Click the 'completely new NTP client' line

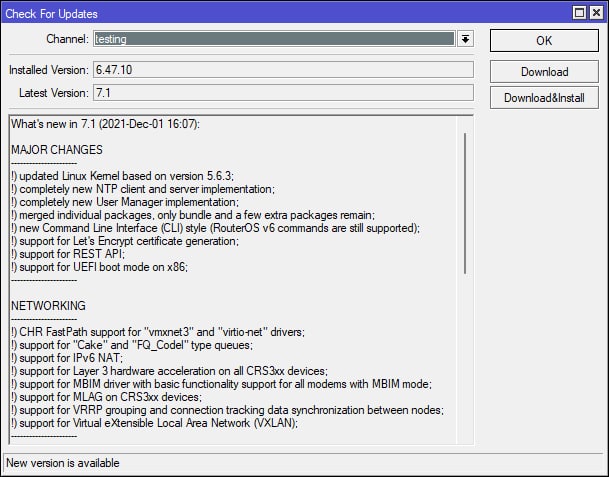coord(143,189)
